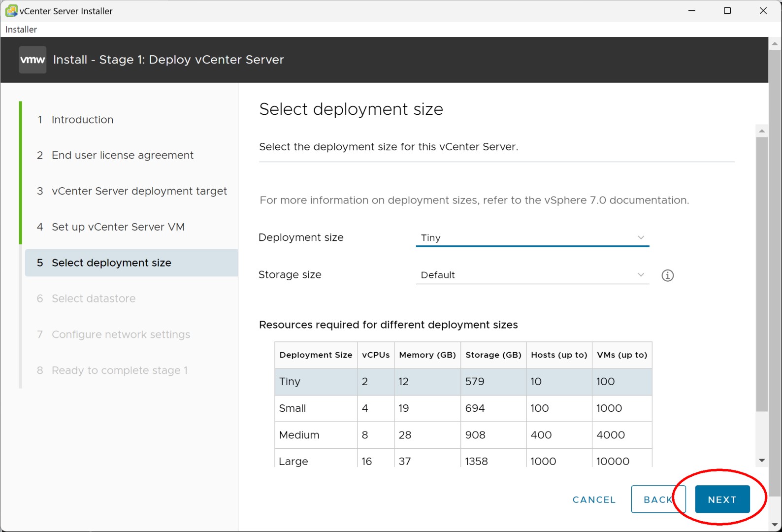Click the inner panel vertical scrollbar thumb

(762, 274)
